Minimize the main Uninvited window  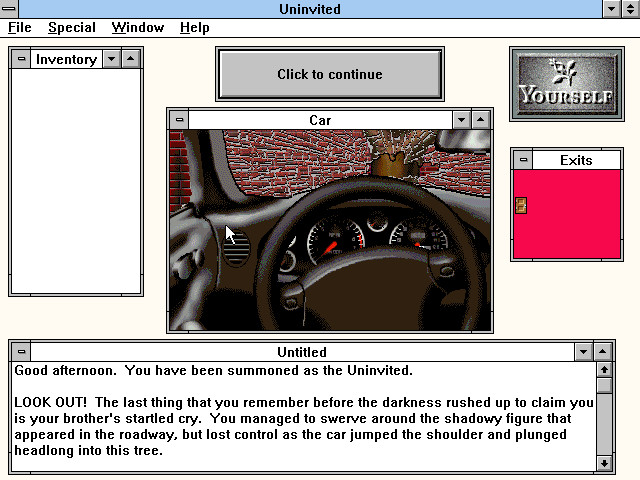point(611,9)
